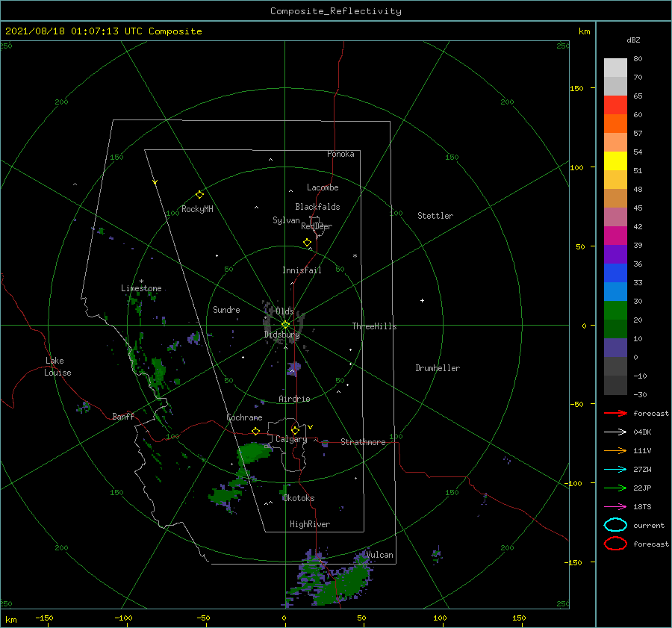The width and height of the screenshot is (672, 628).
Task: Click the Ponoka town label
Action: [340, 154]
